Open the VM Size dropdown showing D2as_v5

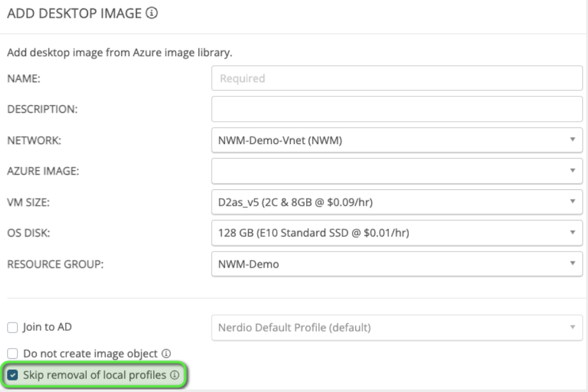tap(397, 202)
